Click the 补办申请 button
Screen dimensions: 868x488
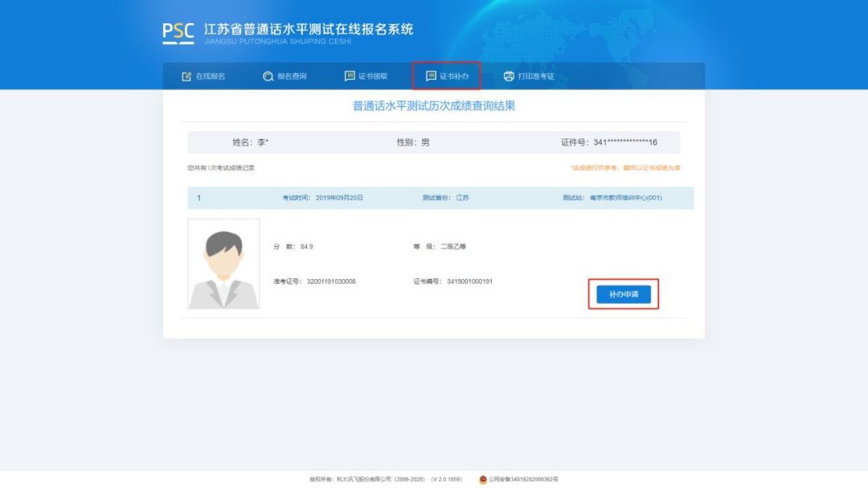[x=624, y=294]
